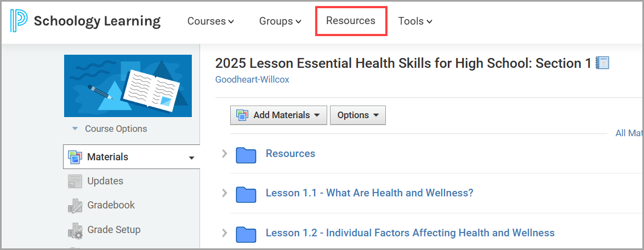This screenshot has width=644, height=250.
Task: Open the Tools menu
Action: 415,21
